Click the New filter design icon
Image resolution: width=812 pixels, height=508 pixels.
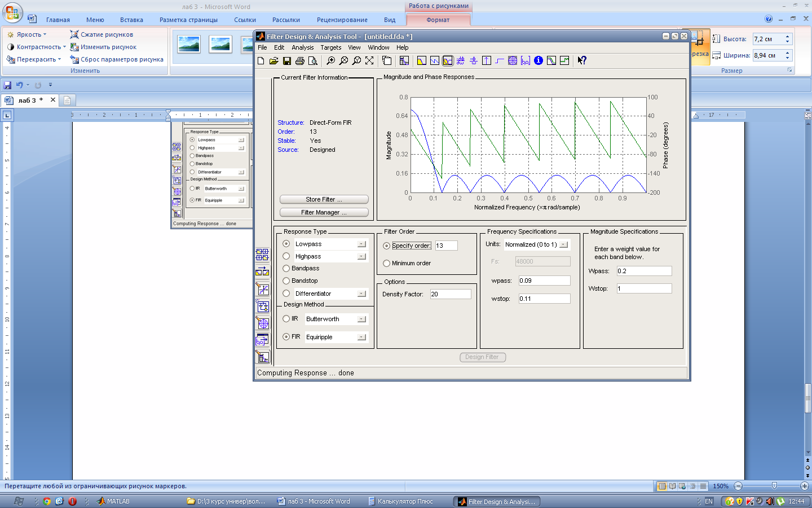pyautogui.click(x=261, y=60)
